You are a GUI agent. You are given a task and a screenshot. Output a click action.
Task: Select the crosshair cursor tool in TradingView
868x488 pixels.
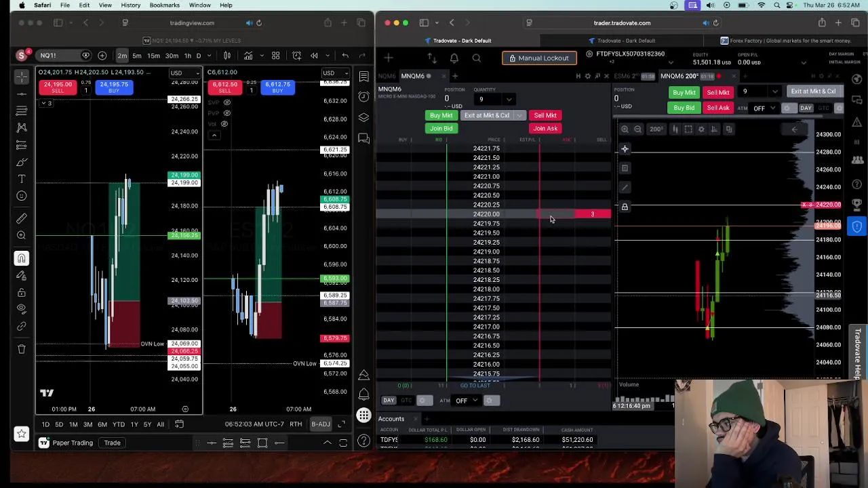pos(22,77)
